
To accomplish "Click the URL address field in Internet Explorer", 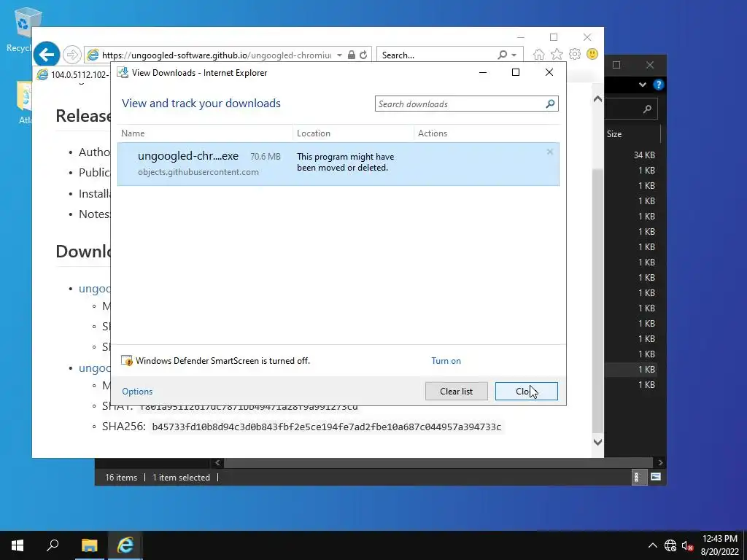I will 217,55.
